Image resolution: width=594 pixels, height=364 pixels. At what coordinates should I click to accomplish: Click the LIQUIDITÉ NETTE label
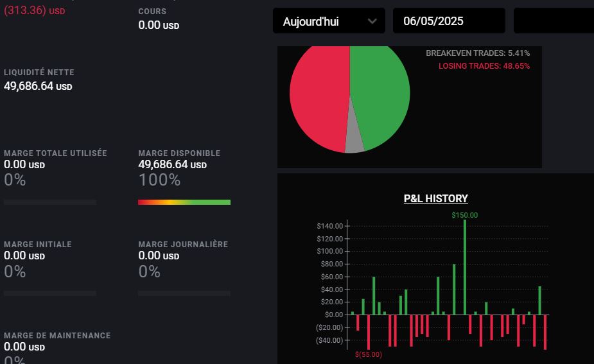[39, 73]
